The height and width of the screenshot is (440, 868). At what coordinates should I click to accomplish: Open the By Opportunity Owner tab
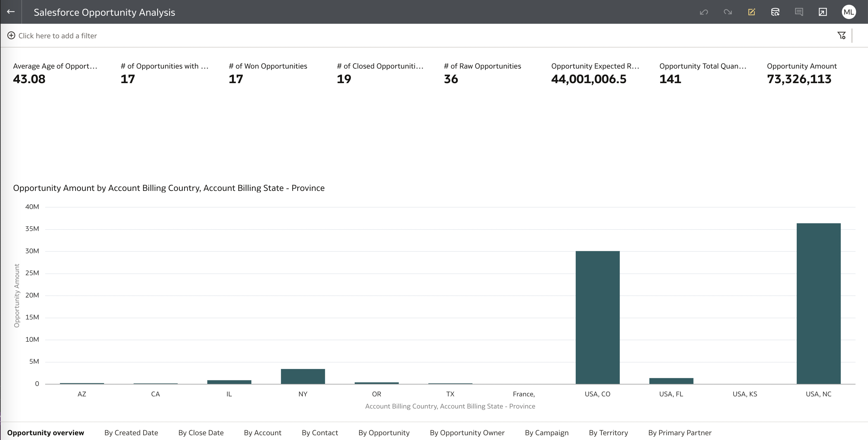point(467,433)
